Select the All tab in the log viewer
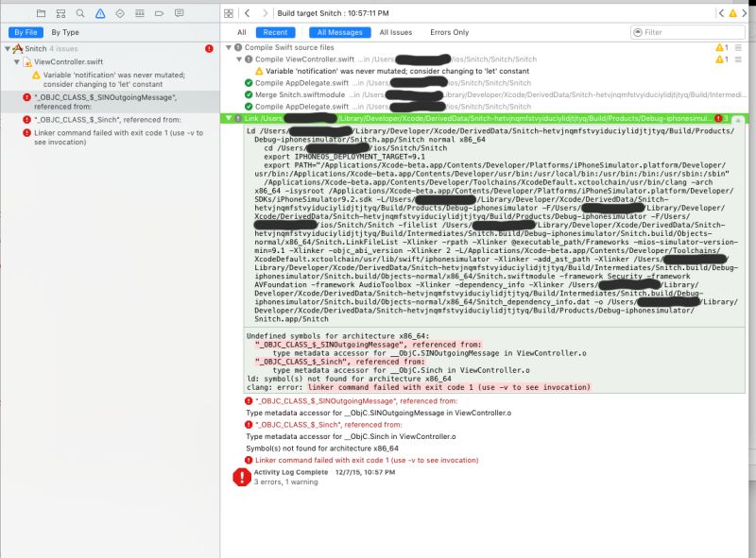Screen dimensions: 756x558 click(x=242, y=31)
